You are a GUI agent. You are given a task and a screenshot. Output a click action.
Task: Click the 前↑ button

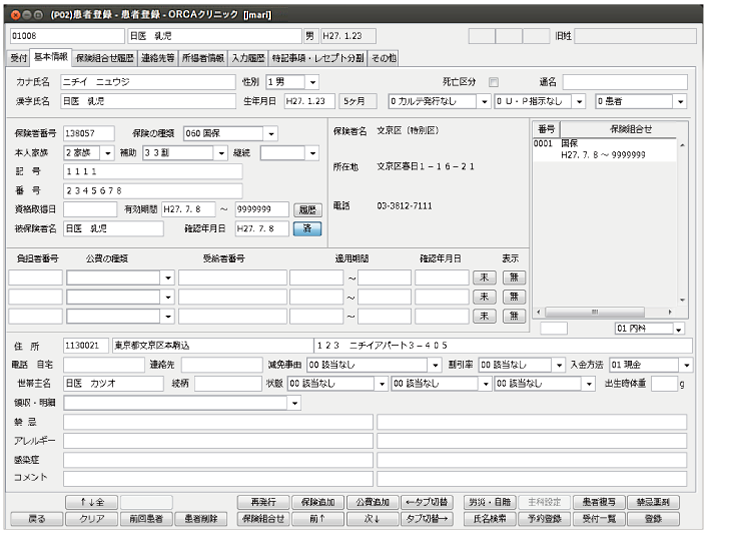point(318,519)
